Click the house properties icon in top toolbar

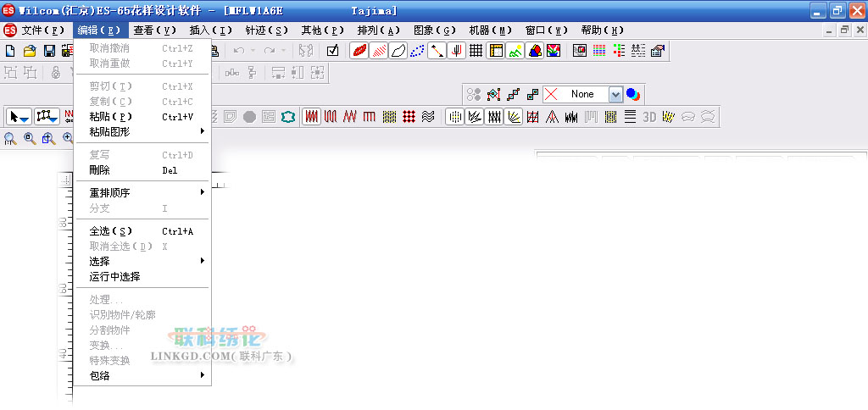657,51
